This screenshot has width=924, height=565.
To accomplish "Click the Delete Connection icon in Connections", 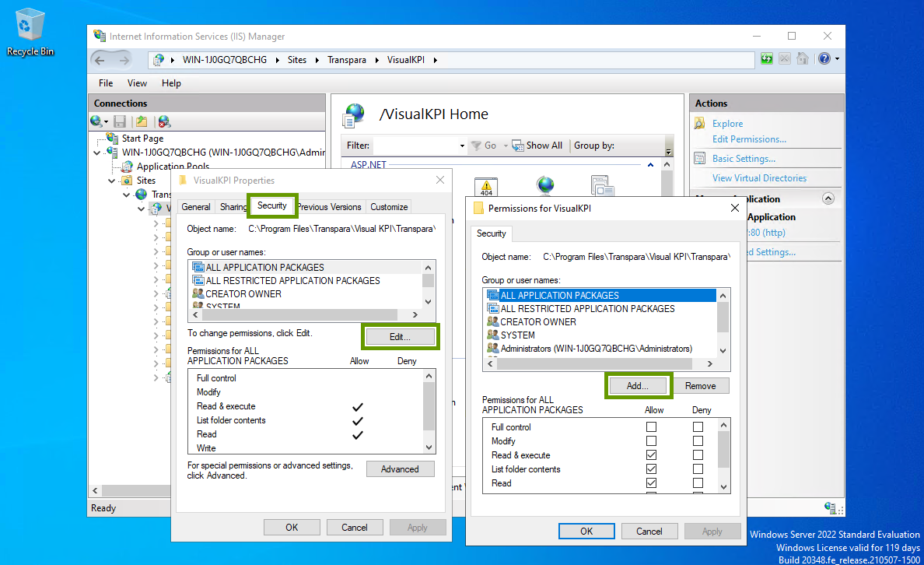I will (x=163, y=121).
